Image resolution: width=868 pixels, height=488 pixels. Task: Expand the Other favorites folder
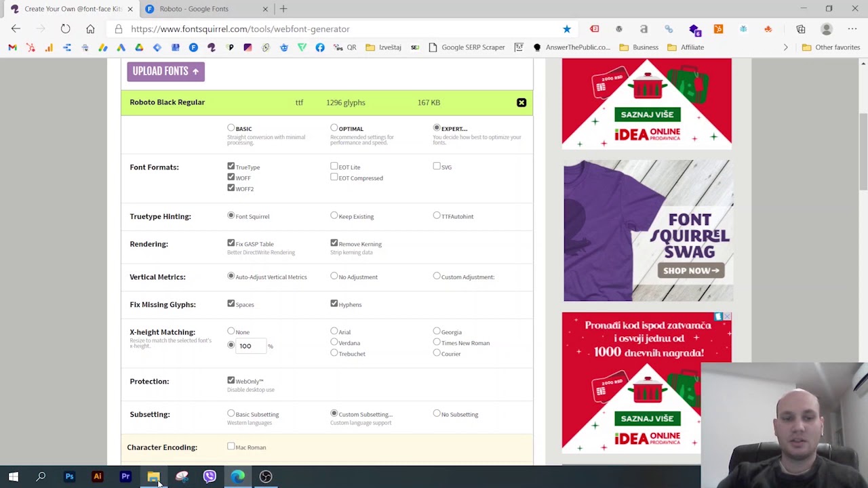831,47
